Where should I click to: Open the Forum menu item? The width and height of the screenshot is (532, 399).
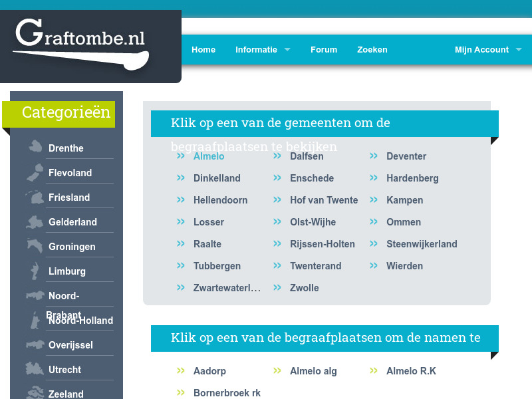click(324, 49)
